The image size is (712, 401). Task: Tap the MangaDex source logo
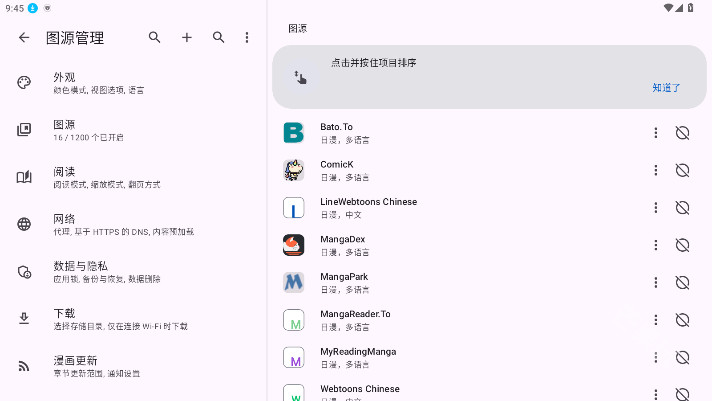click(293, 245)
